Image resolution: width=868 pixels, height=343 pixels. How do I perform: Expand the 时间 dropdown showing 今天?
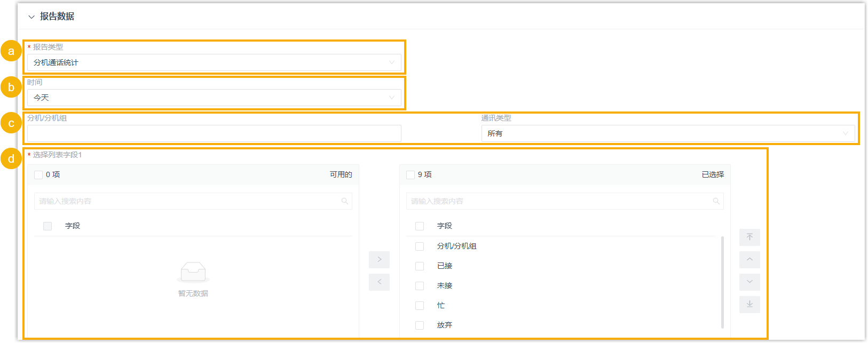[214, 98]
